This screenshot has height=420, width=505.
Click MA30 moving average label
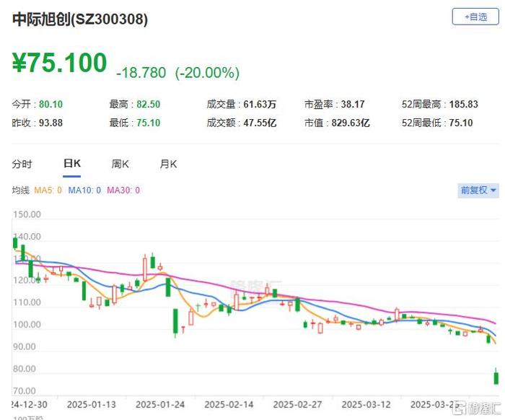pyautogui.click(x=123, y=191)
